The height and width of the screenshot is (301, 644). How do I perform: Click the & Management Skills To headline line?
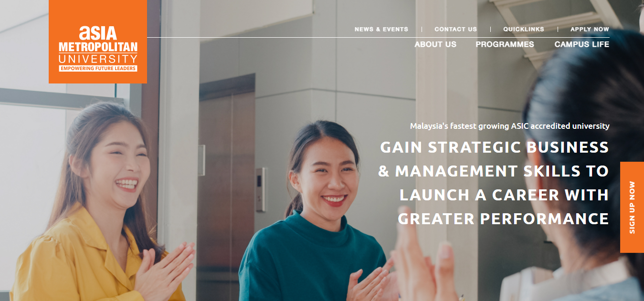[x=494, y=171]
